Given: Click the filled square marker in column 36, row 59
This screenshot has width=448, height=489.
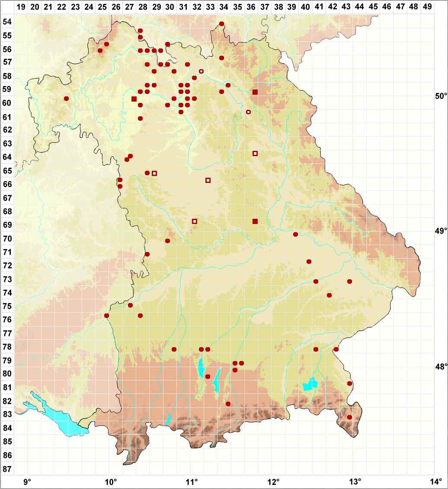Looking at the screenshot, I should (255, 92).
